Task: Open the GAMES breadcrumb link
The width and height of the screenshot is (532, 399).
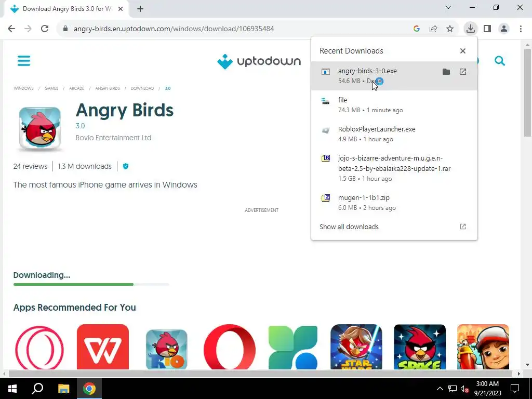Action: tap(51, 88)
